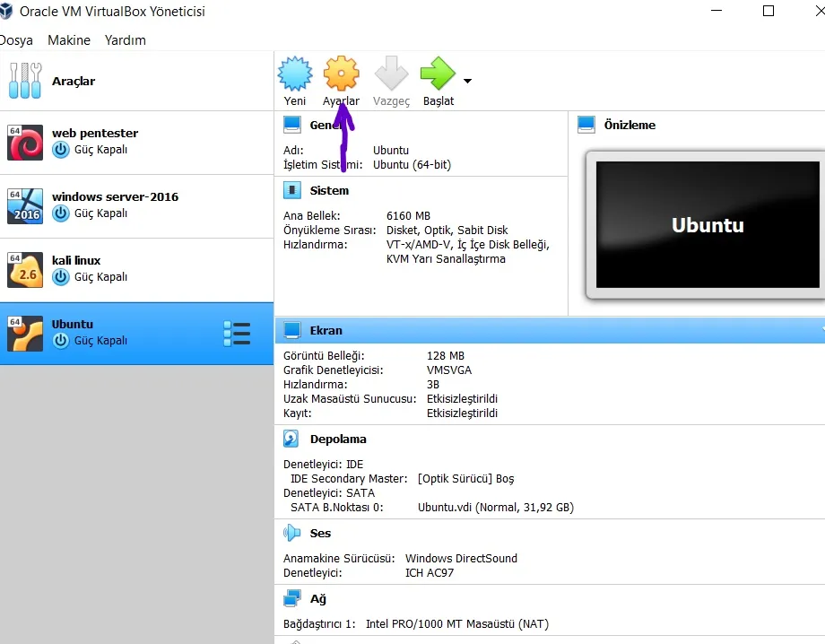This screenshot has height=644, width=825.
Task: Click kali linux power state icon
Action: click(60, 277)
